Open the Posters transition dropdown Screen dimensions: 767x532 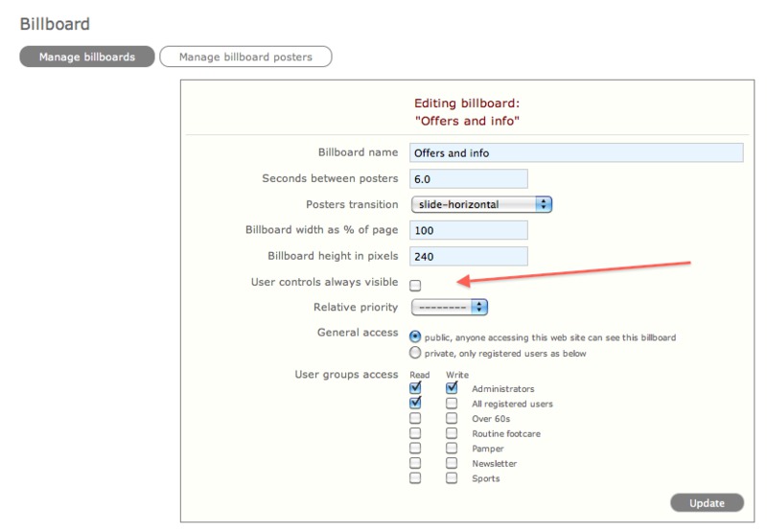[x=481, y=204]
